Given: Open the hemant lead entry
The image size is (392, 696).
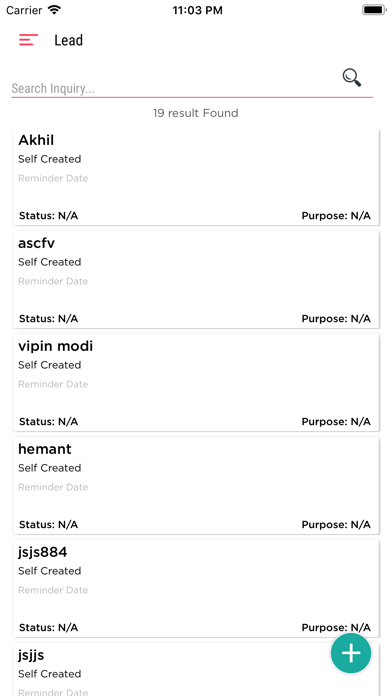Looking at the screenshot, I should pos(196,486).
